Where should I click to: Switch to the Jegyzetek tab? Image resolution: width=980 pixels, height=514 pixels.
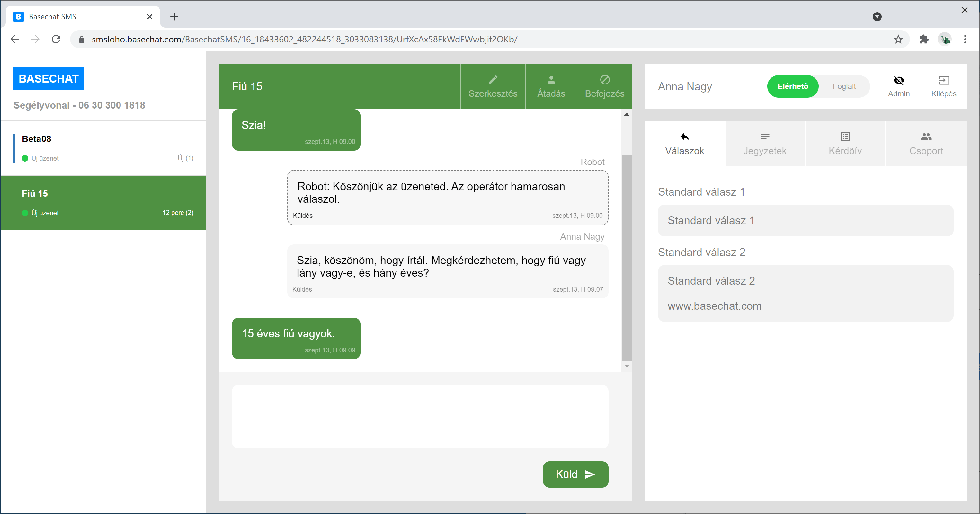(x=765, y=144)
